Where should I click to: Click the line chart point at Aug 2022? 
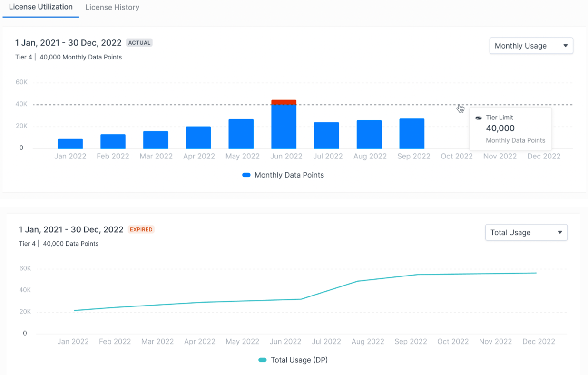click(x=357, y=281)
